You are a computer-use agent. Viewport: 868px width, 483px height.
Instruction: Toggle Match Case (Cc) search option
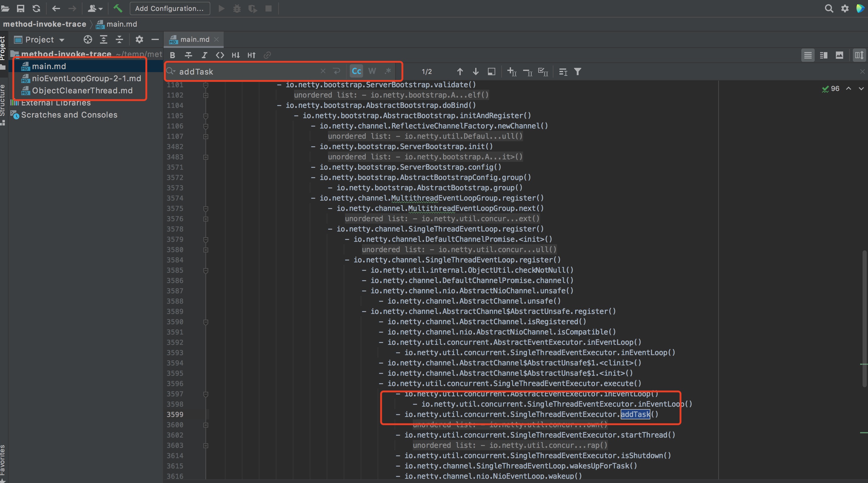[x=356, y=71]
